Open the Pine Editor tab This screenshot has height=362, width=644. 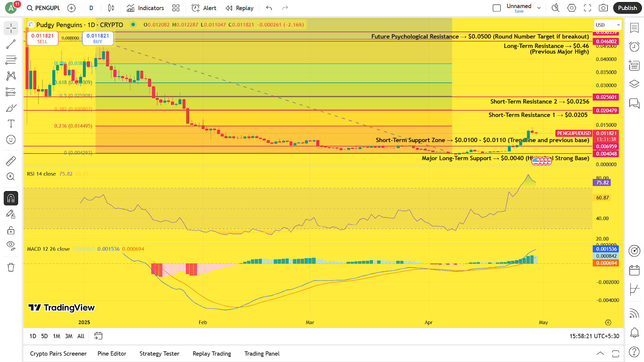click(x=112, y=354)
